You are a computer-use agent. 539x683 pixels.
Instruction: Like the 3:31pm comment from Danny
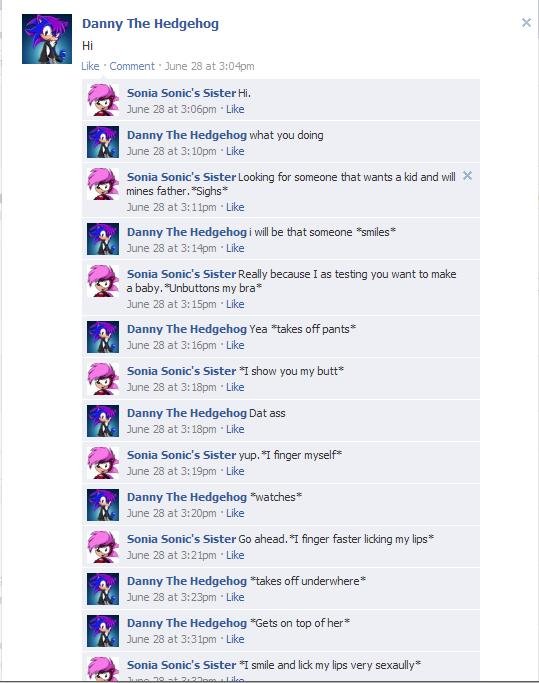coord(235,639)
